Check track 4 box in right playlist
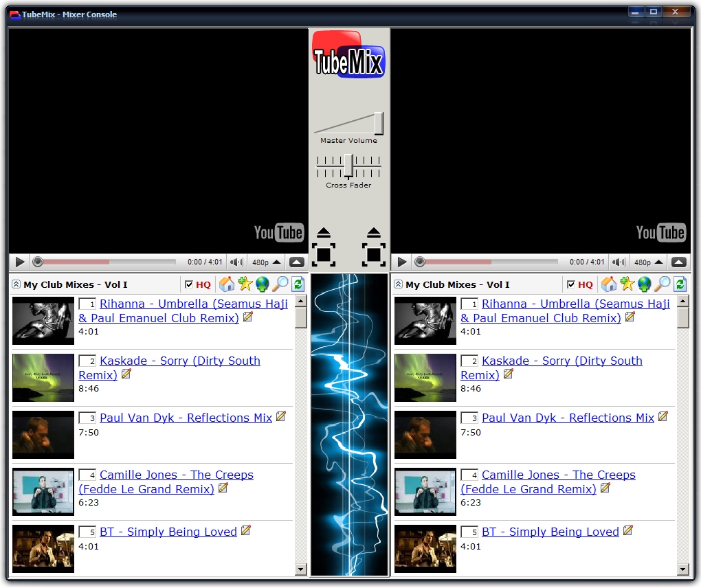 tap(469, 475)
